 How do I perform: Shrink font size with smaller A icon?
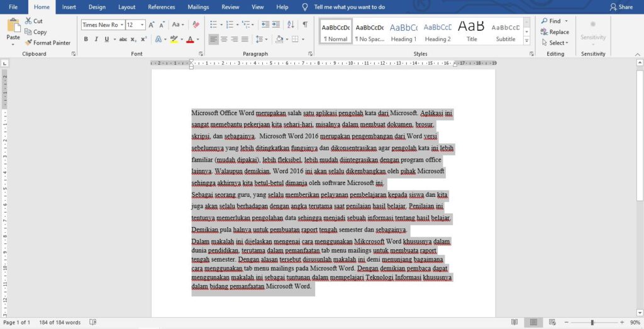pyautogui.click(x=162, y=25)
